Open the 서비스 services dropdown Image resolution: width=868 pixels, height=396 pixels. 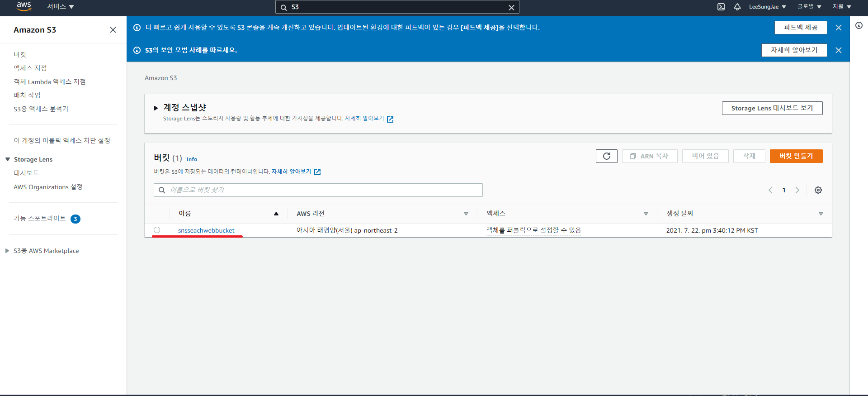coord(61,7)
